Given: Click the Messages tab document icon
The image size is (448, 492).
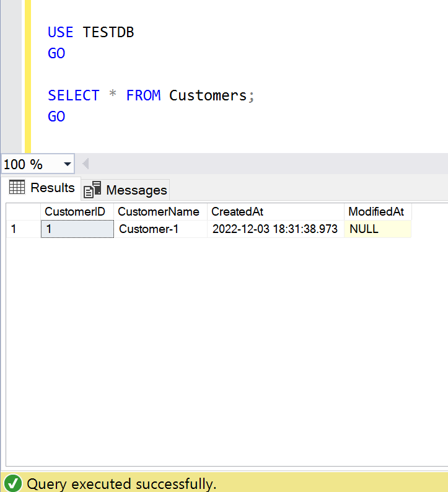Looking at the screenshot, I should tap(92, 190).
